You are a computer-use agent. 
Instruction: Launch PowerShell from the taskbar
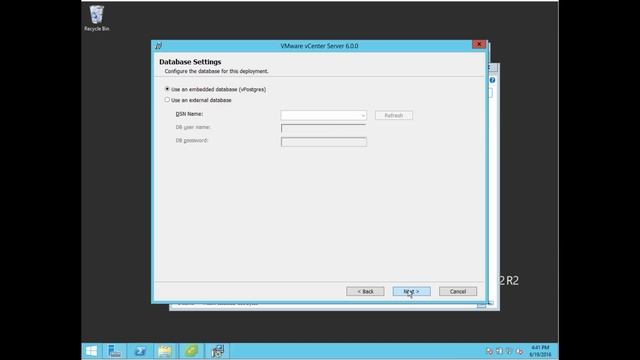[140, 351]
